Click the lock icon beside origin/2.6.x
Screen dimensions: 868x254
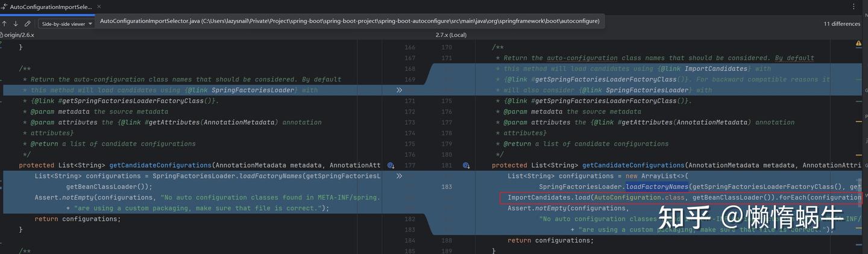point(2,35)
